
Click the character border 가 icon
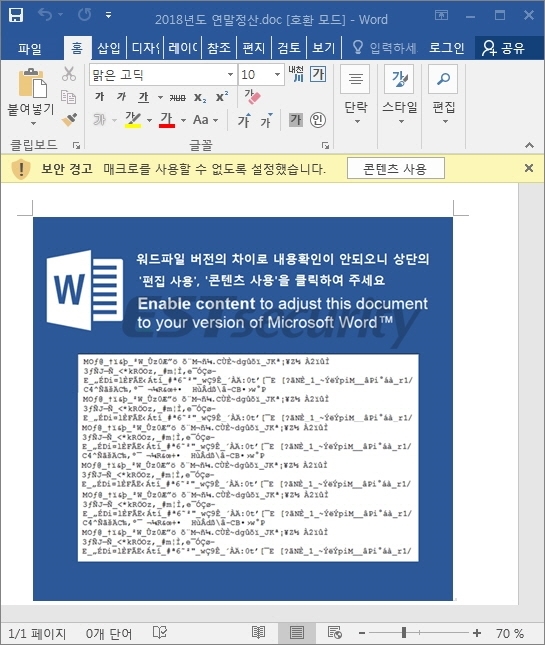tap(318, 74)
